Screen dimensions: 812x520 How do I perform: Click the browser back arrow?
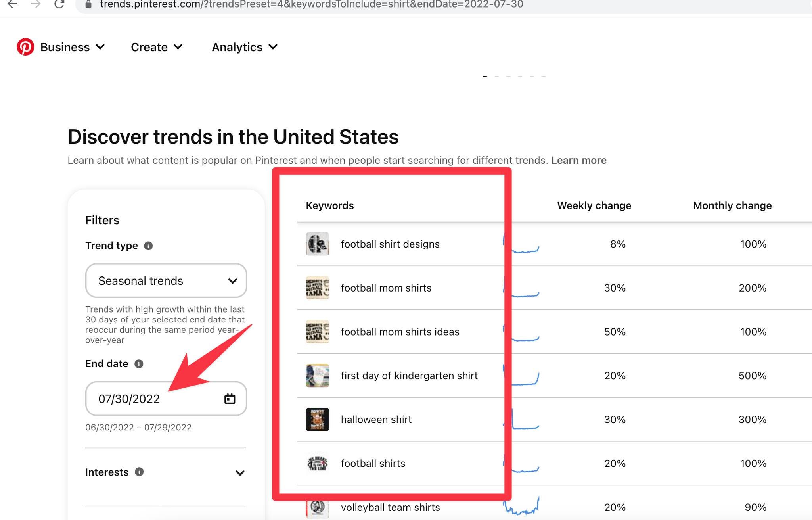(13, 4)
